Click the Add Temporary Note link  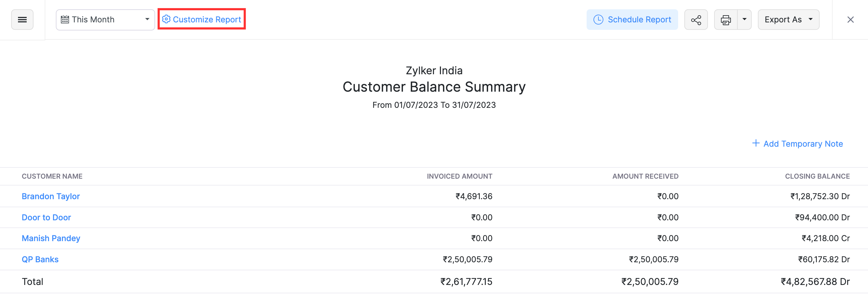[x=803, y=143]
